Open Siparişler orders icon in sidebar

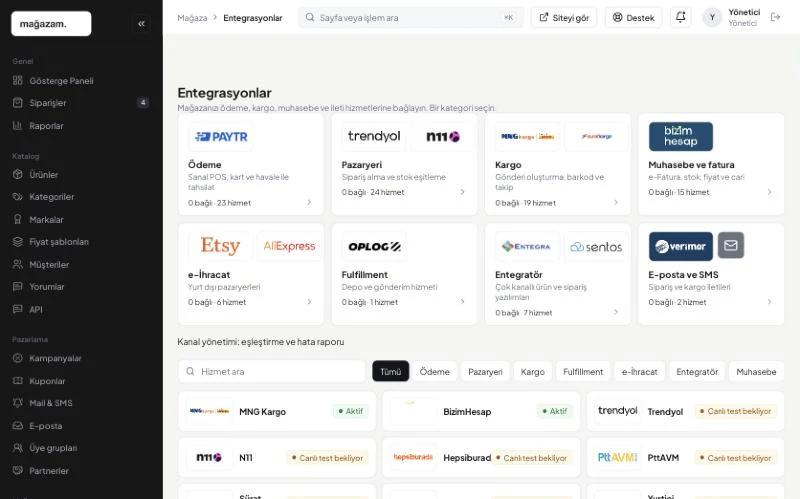coord(18,103)
